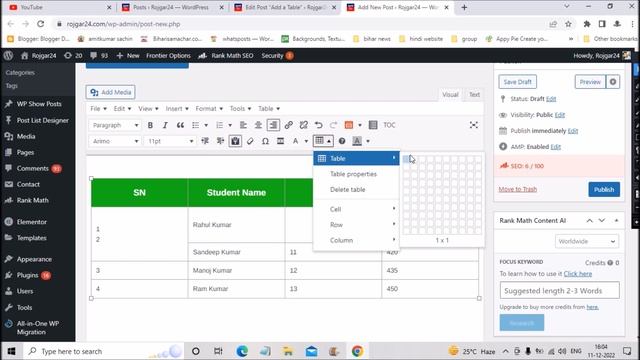This screenshot has width=640, height=360.
Task: Click Move to Trash link
Action: coord(518,189)
